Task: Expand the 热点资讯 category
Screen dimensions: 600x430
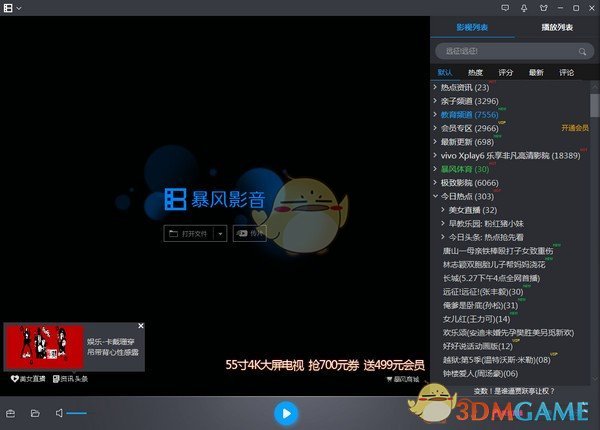Action: point(434,88)
